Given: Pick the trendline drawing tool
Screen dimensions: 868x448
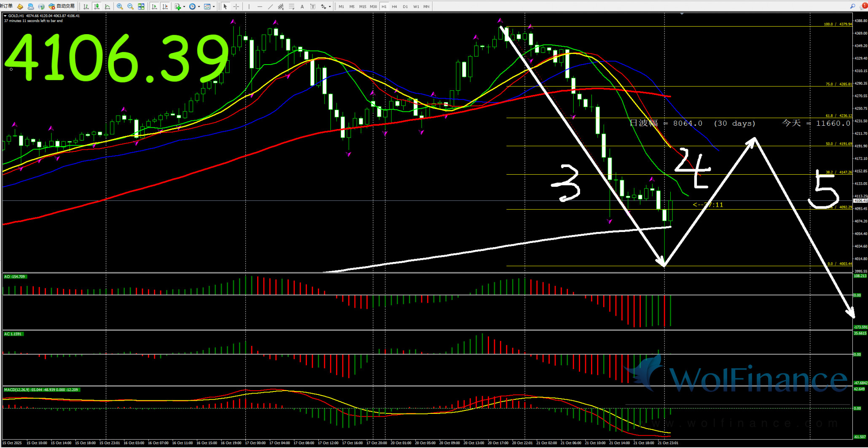Looking at the screenshot, I should click(270, 6).
